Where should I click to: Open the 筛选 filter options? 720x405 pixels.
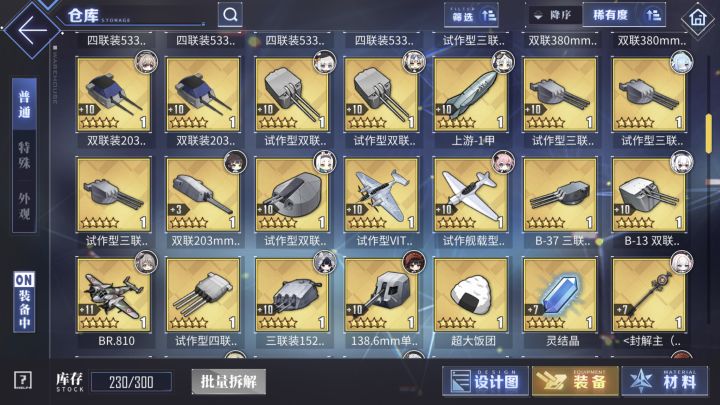[472, 16]
